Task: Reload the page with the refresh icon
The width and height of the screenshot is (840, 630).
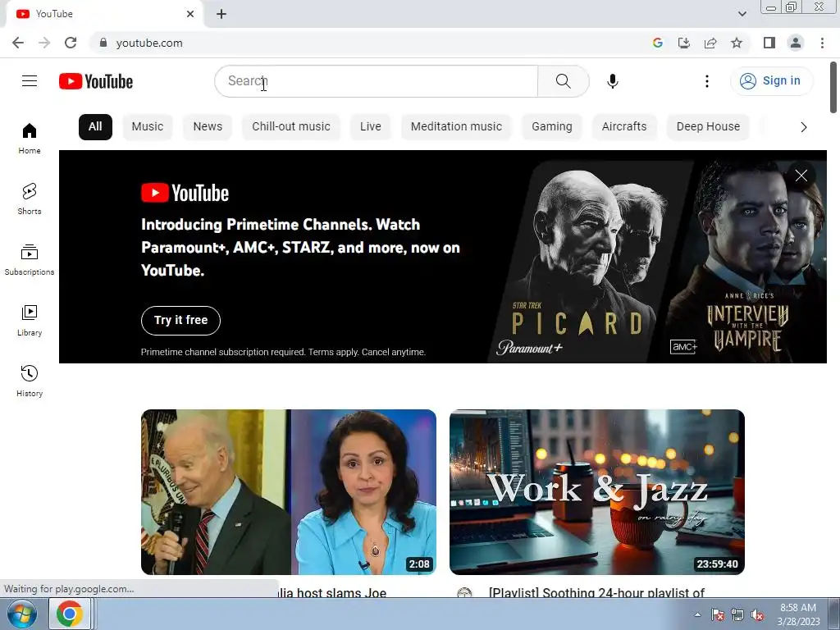Action: point(71,43)
